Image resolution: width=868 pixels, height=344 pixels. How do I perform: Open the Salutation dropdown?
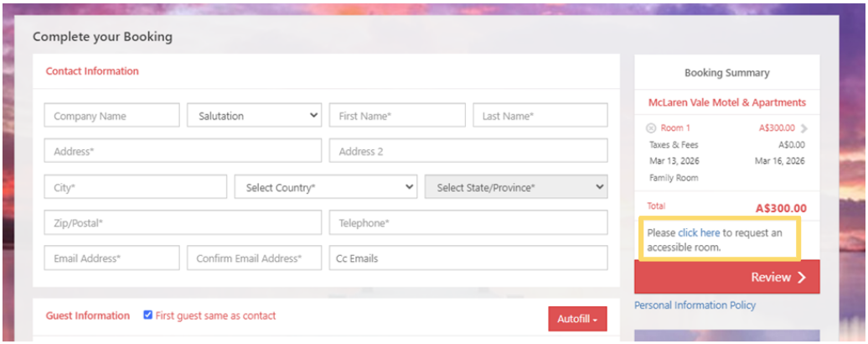coord(254,115)
